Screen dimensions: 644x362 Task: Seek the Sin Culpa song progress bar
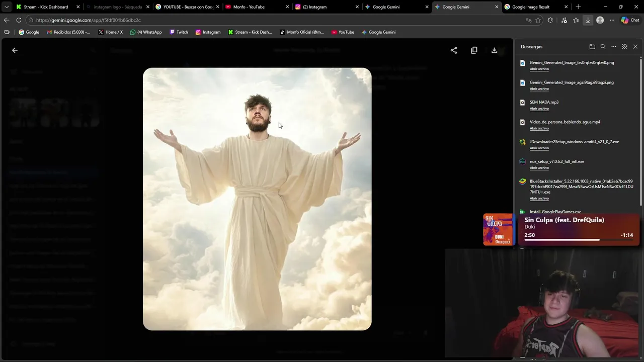(x=578, y=240)
